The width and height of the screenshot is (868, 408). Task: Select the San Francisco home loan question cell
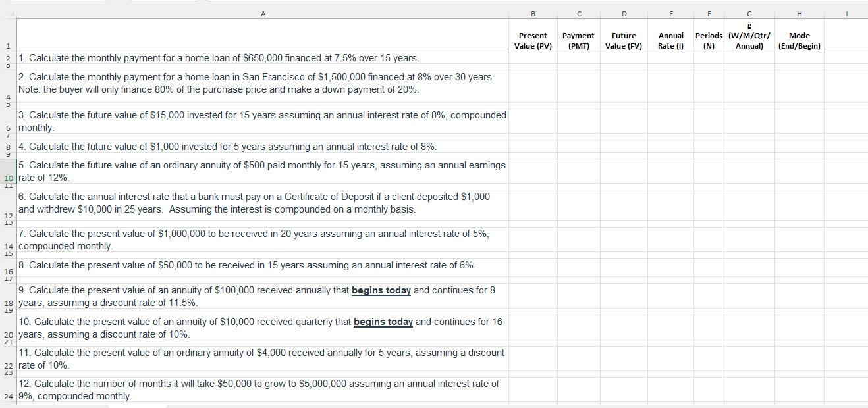tap(263, 83)
